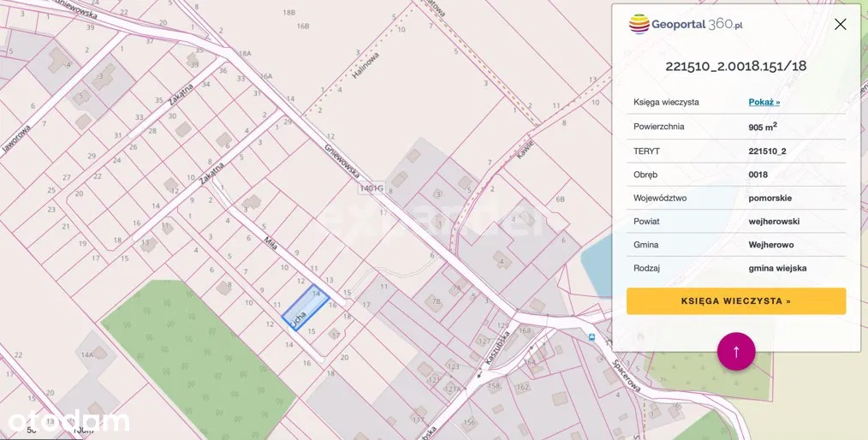Click the pink scroll-up arrow button

[x=736, y=351]
